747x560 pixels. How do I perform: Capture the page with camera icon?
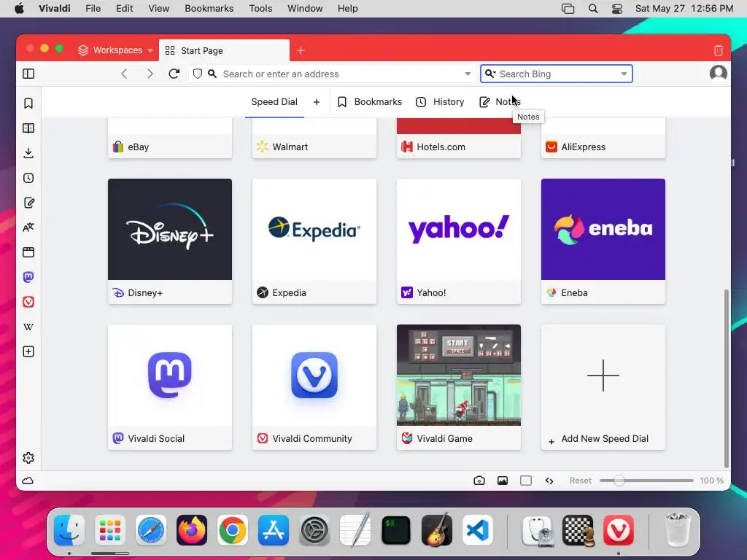click(479, 481)
